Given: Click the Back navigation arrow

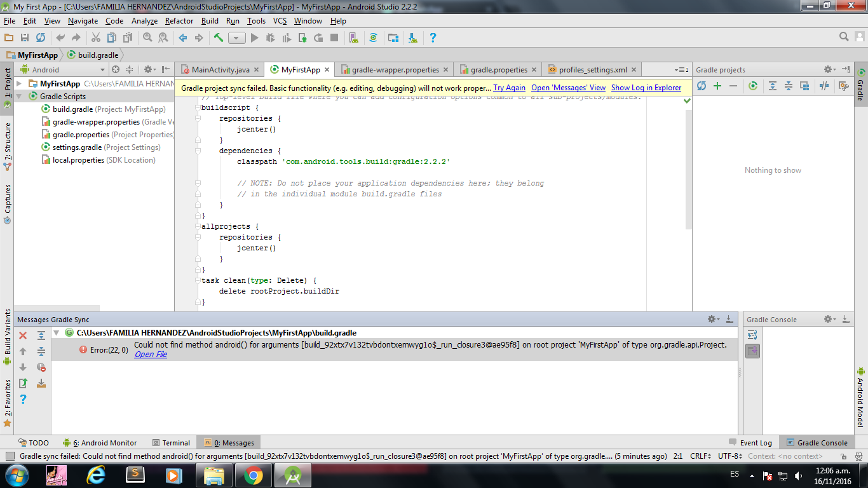Looking at the screenshot, I should pos(183,38).
